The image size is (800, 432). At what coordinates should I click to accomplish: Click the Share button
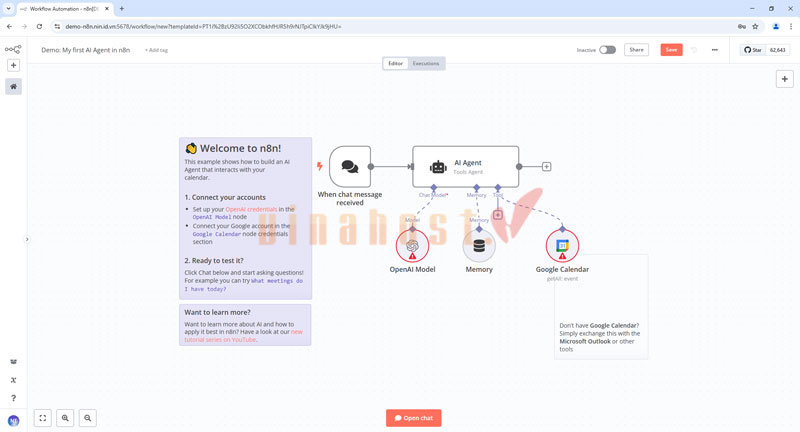click(x=636, y=50)
